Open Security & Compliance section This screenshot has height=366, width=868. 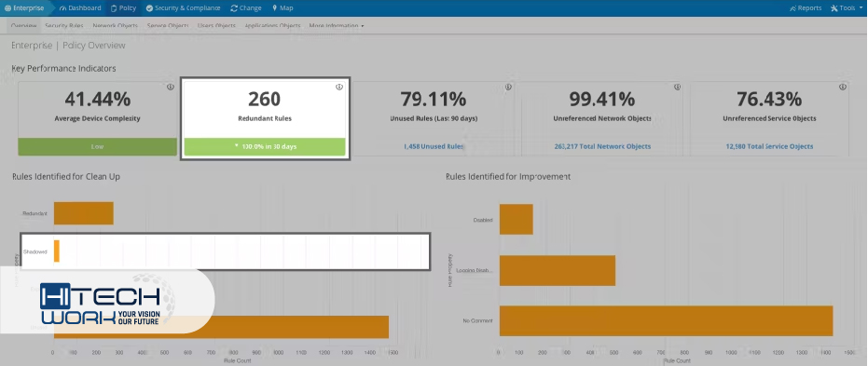coord(183,8)
